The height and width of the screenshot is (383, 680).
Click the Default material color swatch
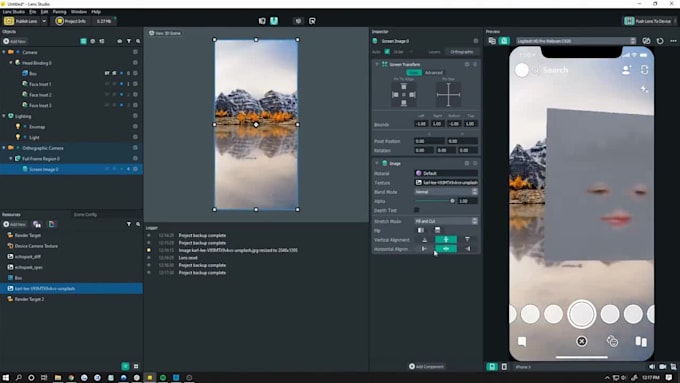(418, 173)
